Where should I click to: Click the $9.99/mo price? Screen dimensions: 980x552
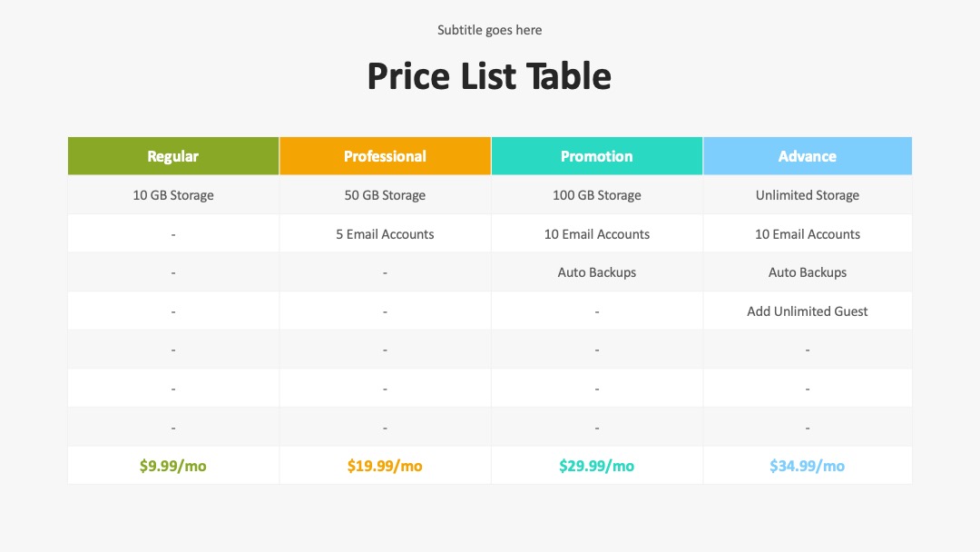point(173,466)
